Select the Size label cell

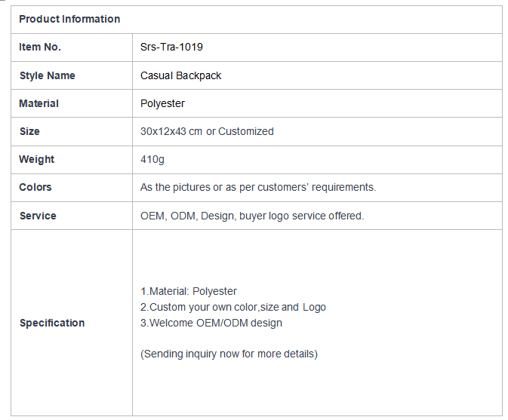pos(72,132)
